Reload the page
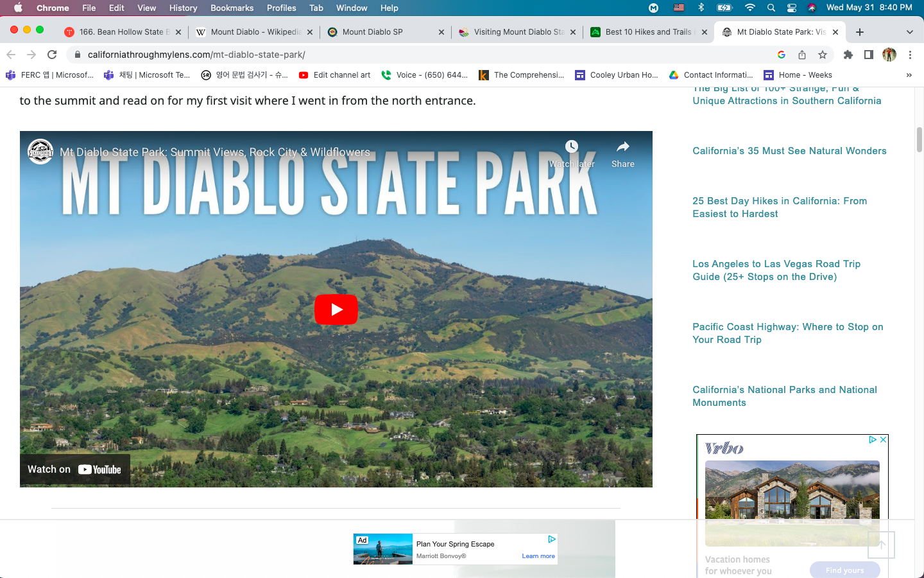Image resolution: width=924 pixels, height=578 pixels. [x=53, y=55]
